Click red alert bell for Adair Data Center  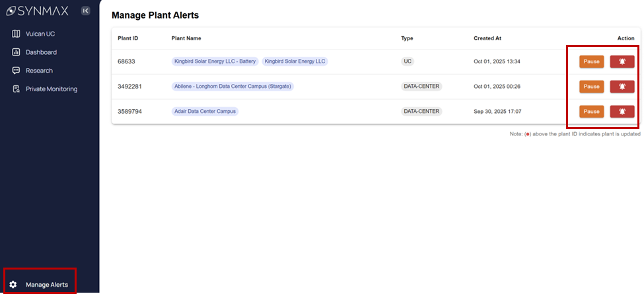pyautogui.click(x=622, y=112)
